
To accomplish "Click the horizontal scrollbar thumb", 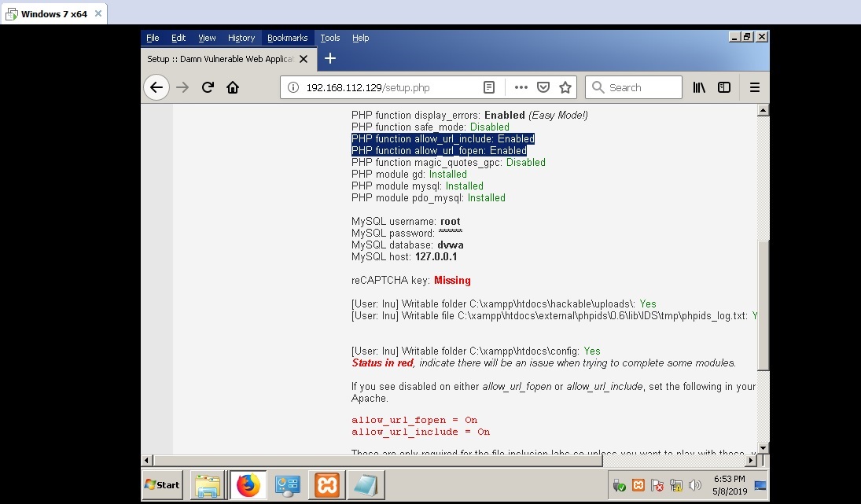I will [377, 460].
